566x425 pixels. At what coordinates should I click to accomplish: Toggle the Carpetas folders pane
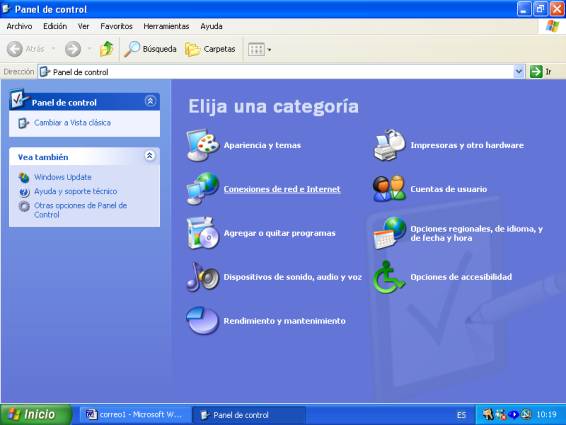[210, 49]
